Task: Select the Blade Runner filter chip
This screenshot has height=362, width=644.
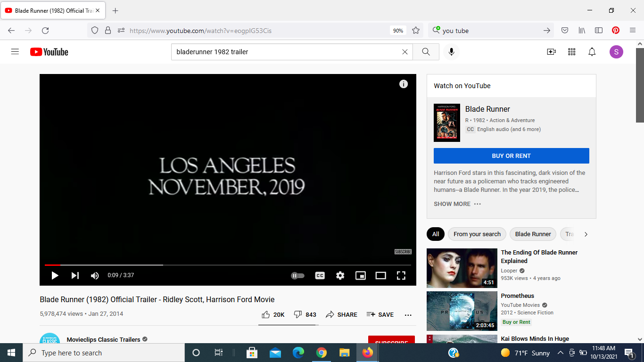Action: [533, 234]
